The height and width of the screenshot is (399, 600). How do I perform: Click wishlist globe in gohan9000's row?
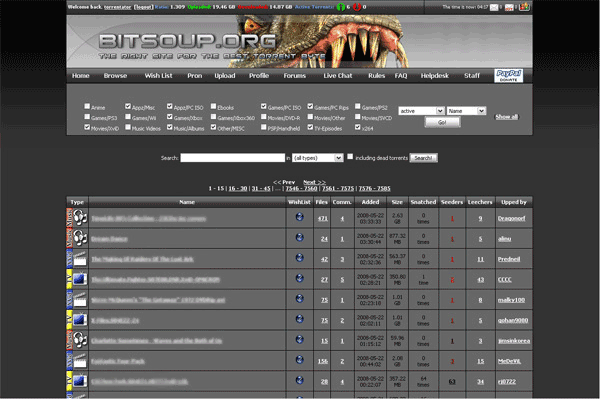300,319
